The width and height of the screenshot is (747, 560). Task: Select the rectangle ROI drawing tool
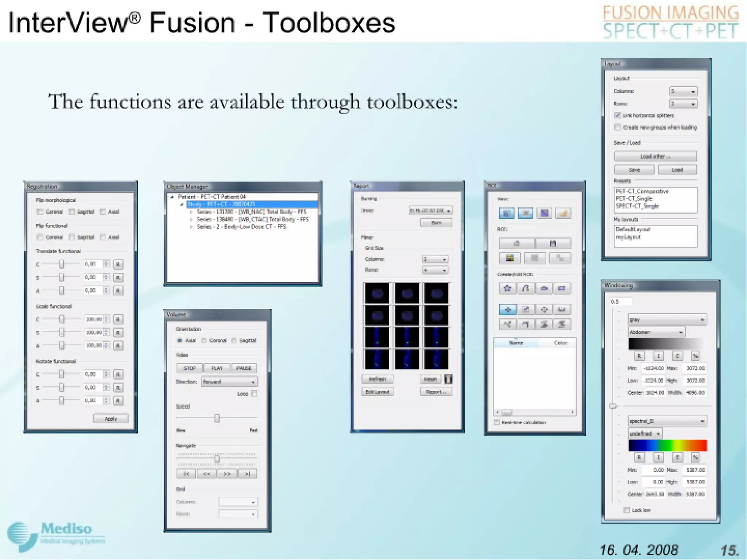click(x=562, y=289)
